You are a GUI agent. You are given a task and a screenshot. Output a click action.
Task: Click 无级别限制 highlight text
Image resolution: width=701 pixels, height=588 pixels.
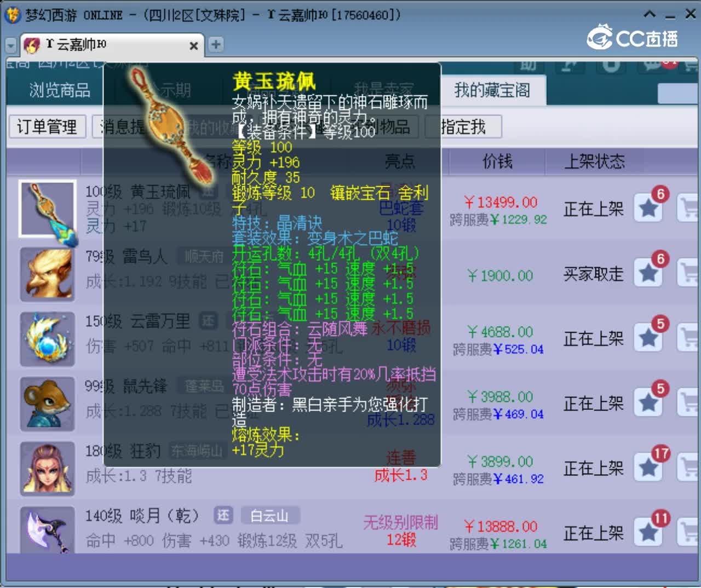click(x=401, y=522)
